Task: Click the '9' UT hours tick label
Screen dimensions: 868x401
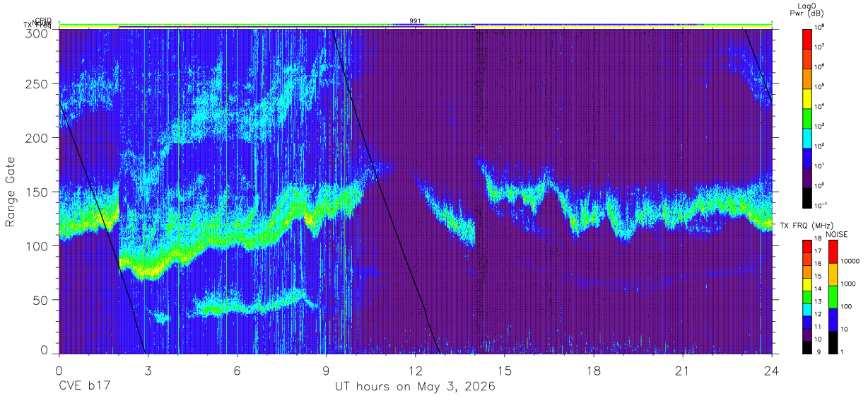Action: [327, 371]
